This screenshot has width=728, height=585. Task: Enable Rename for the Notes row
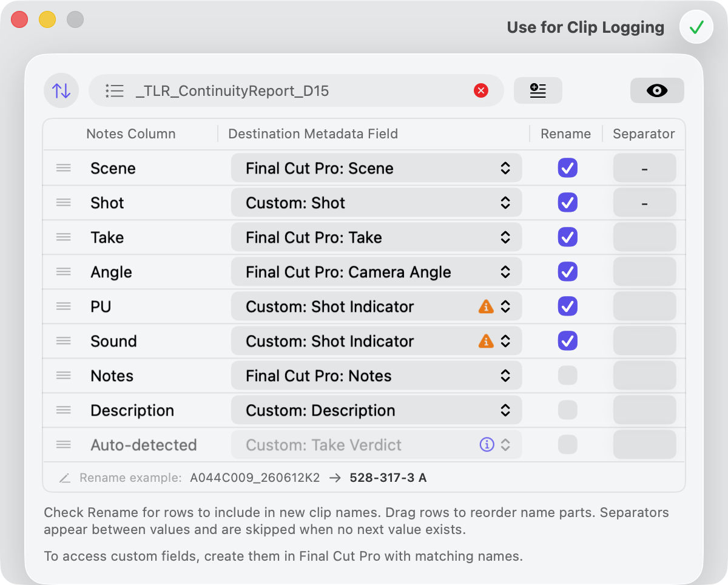tap(568, 376)
